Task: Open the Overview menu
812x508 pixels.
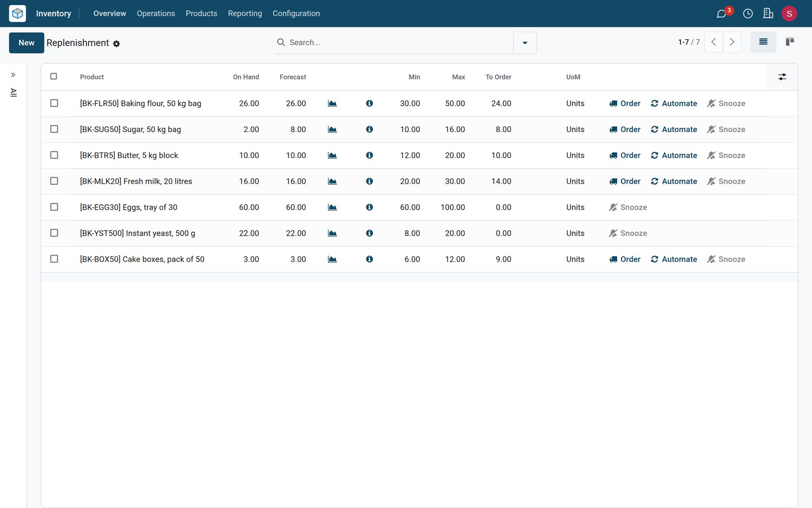Action: point(110,14)
